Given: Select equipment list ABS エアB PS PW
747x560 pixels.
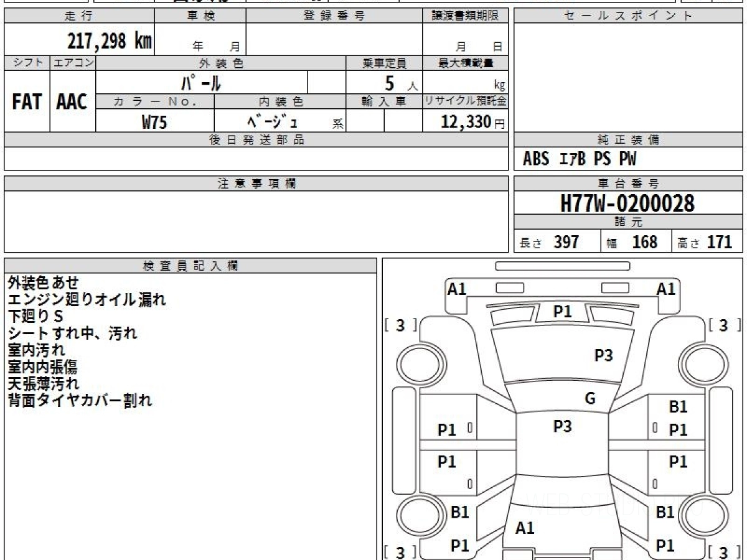Looking at the screenshot, I should tap(580, 159).
